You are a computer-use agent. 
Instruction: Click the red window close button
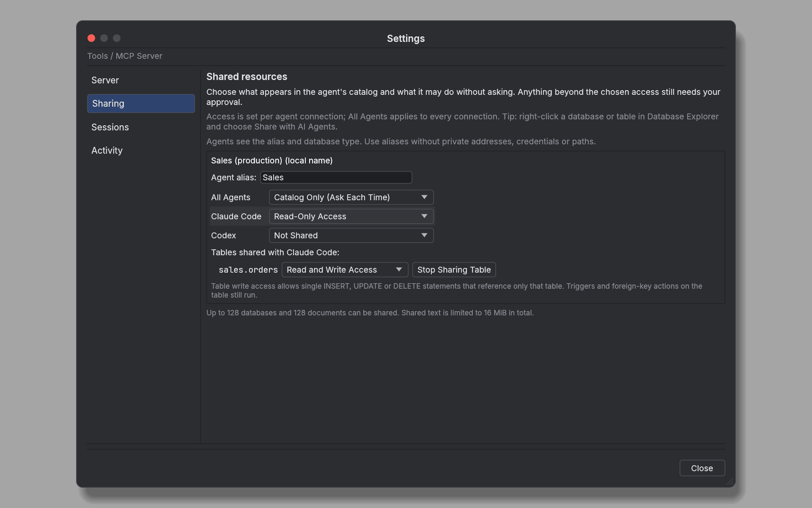click(91, 38)
